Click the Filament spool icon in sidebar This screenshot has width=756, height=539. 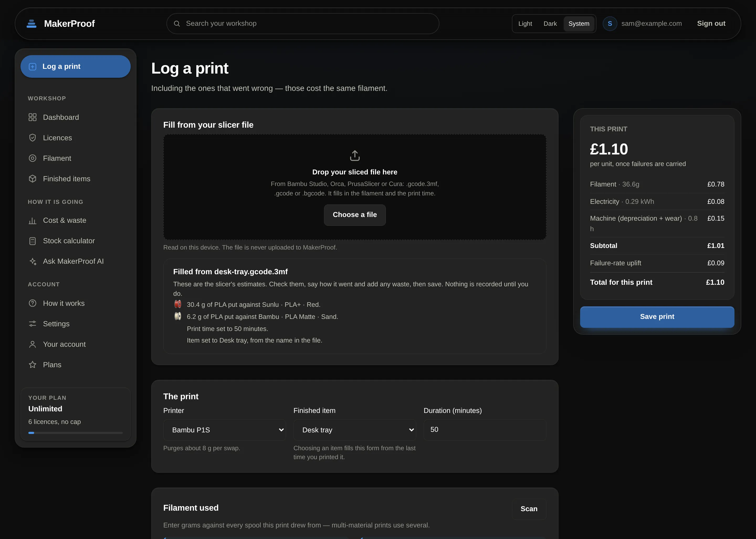pyautogui.click(x=33, y=158)
